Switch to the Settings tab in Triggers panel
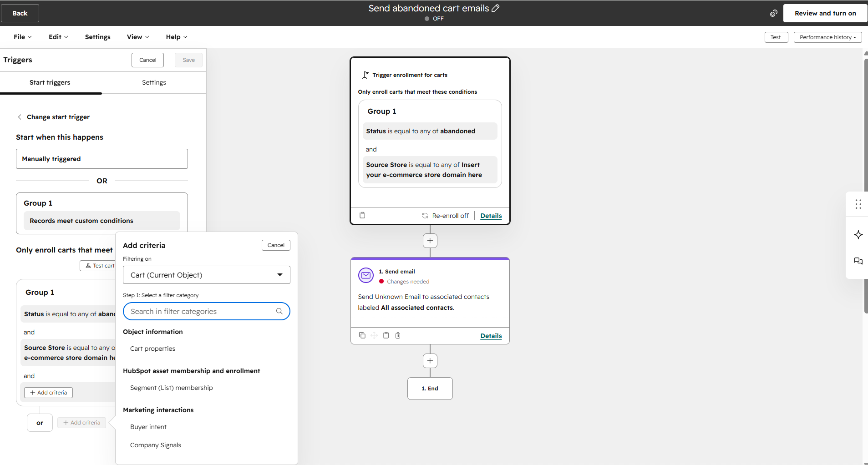The image size is (868, 465). [x=154, y=82]
